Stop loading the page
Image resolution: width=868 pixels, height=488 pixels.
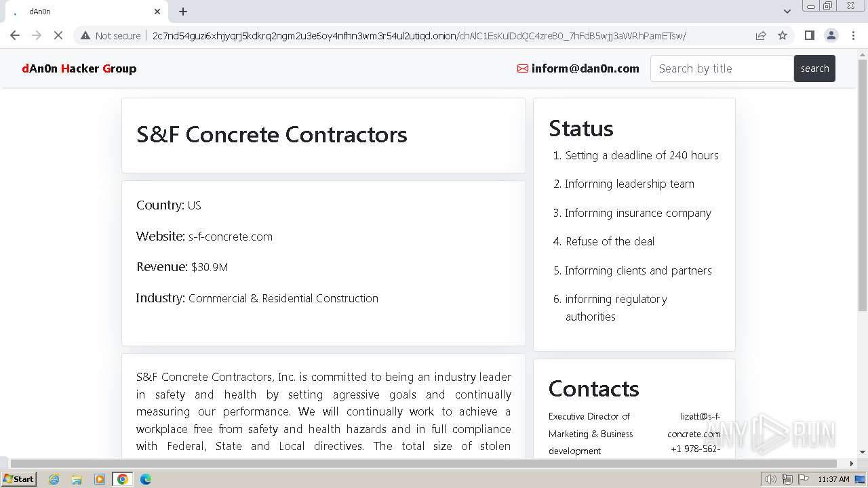pyautogui.click(x=58, y=35)
